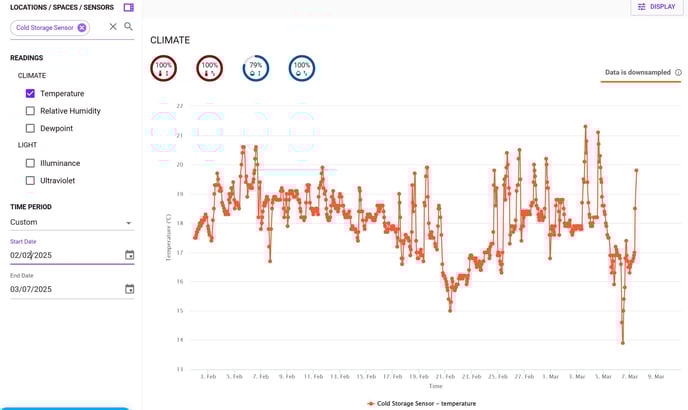Open the Start Date calendar picker
Screen dimensions: 688x410
pyautogui.click(x=129, y=255)
